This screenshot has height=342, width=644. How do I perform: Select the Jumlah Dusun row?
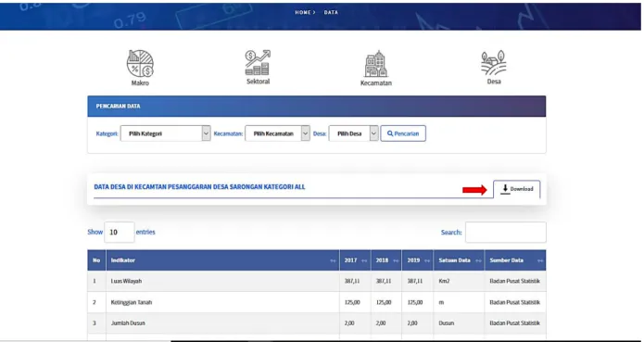(317, 323)
